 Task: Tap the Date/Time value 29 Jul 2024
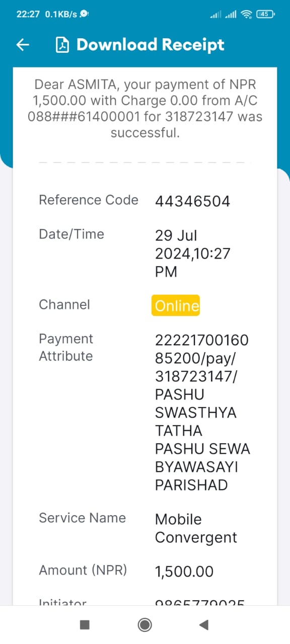192,254
